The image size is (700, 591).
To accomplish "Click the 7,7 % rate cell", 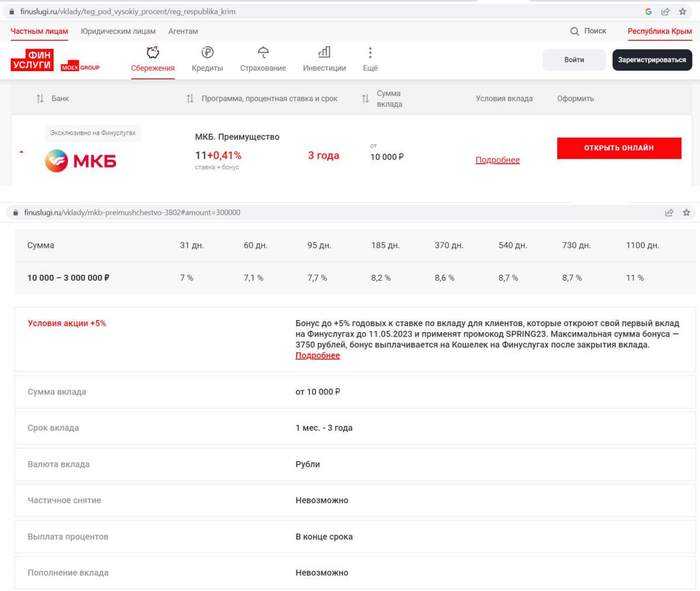I will click(317, 278).
